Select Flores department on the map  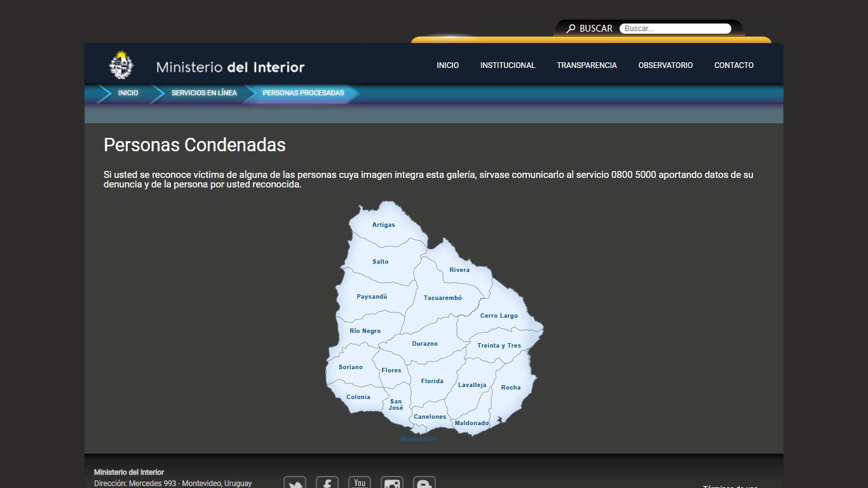[x=391, y=370]
